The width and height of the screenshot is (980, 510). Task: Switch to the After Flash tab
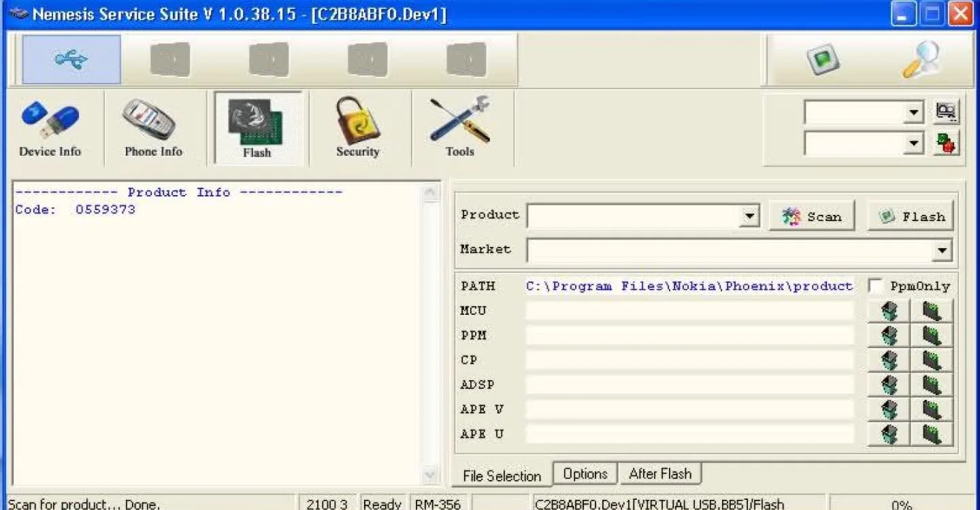coord(660,473)
